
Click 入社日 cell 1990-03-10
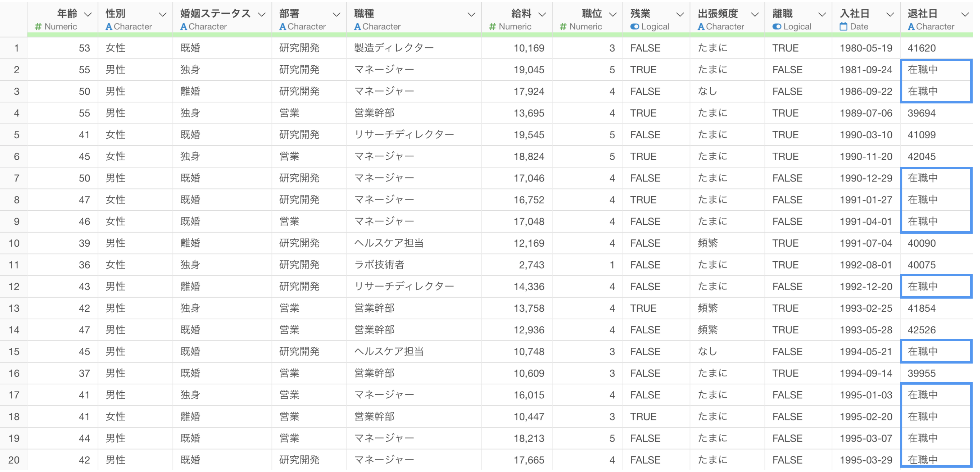[866, 135]
